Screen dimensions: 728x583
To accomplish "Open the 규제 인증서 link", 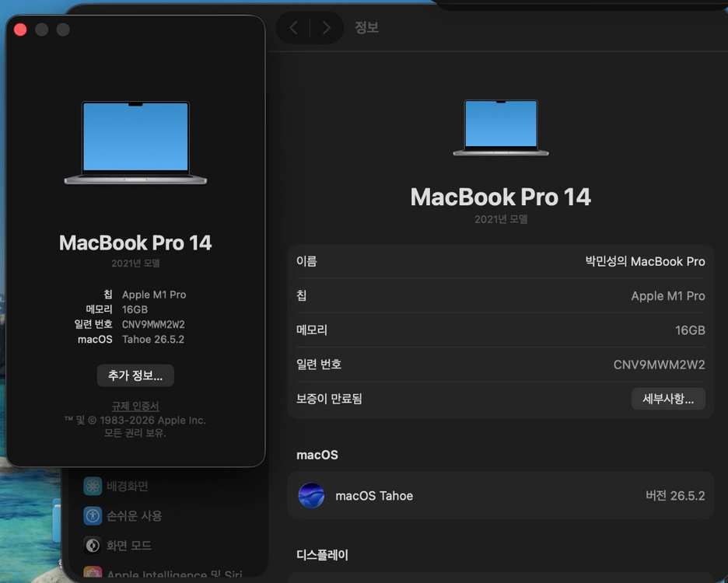I will [135, 406].
